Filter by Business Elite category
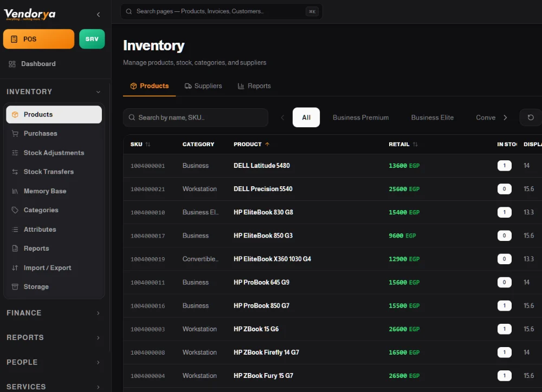Screen dimensions: 542x392 [432, 117]
